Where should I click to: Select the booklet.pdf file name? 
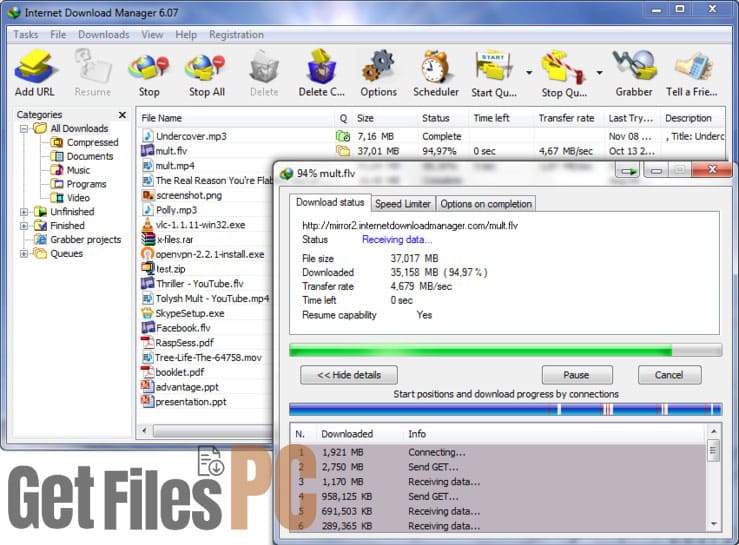click(180, 372)
